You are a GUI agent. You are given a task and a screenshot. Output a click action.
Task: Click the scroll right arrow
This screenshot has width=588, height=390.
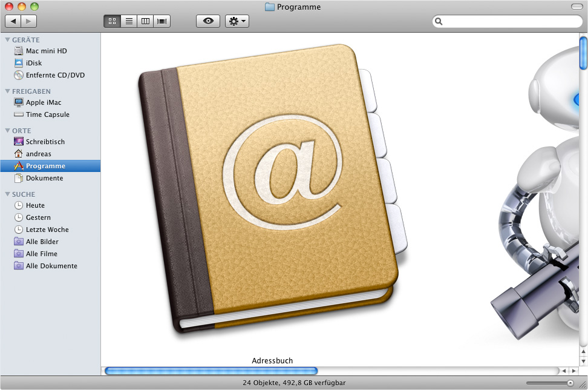pos(573,371)
